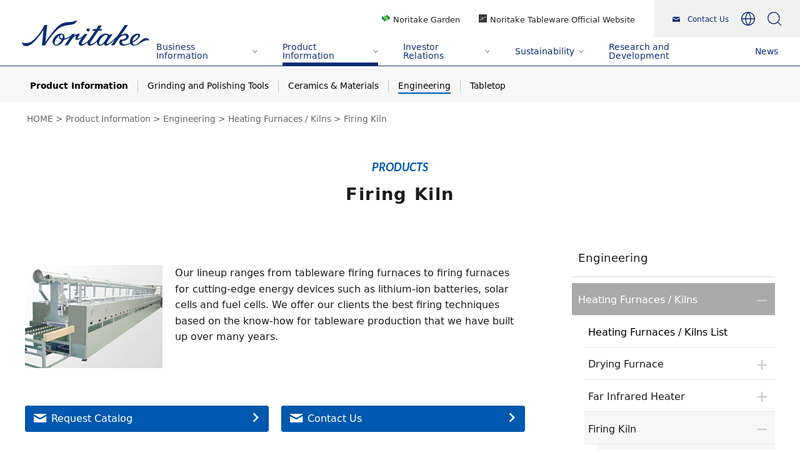Select Far Infrared Heater in sidebar
The image size is (800, 450).
pyautogui.click(x=636, y=396)
